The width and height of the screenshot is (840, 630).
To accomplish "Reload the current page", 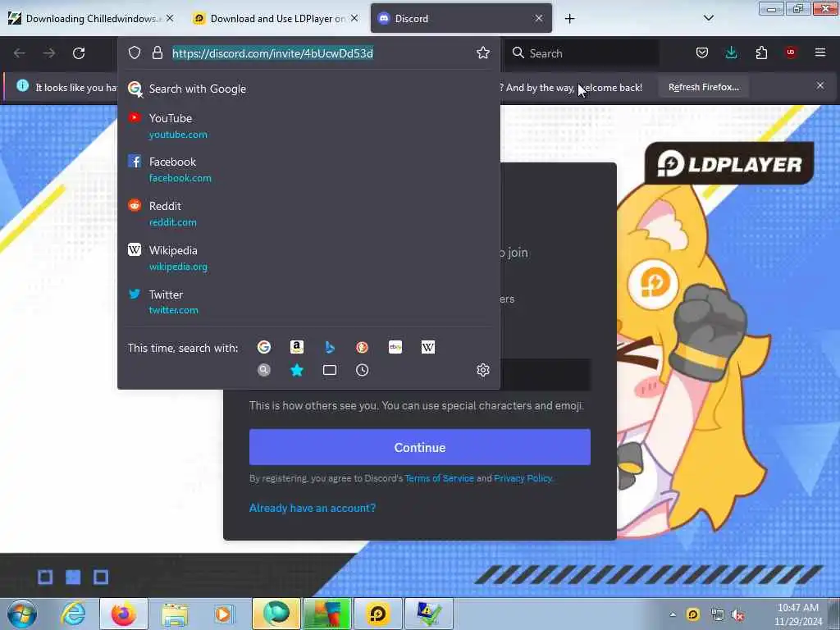I will click(79, 53).
